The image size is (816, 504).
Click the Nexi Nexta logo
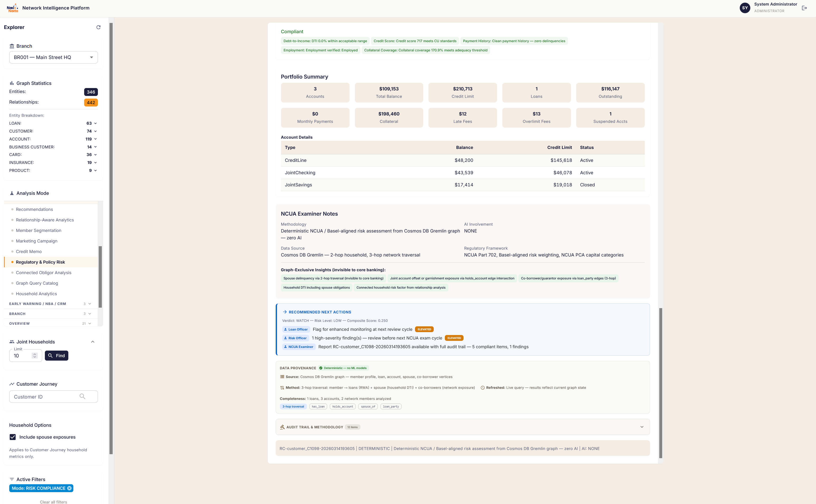pos(13,8)
